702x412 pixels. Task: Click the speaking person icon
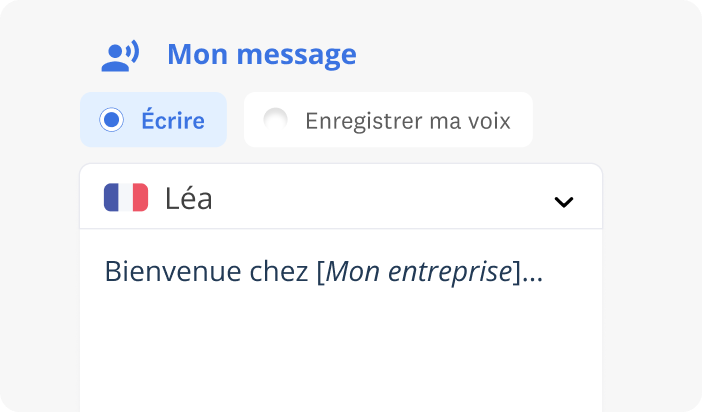120,55
